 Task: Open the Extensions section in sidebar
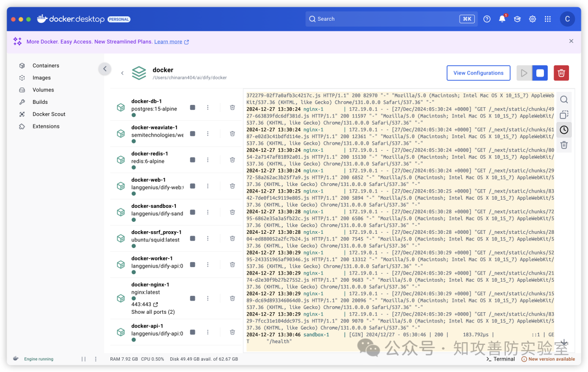coord(46,126)
